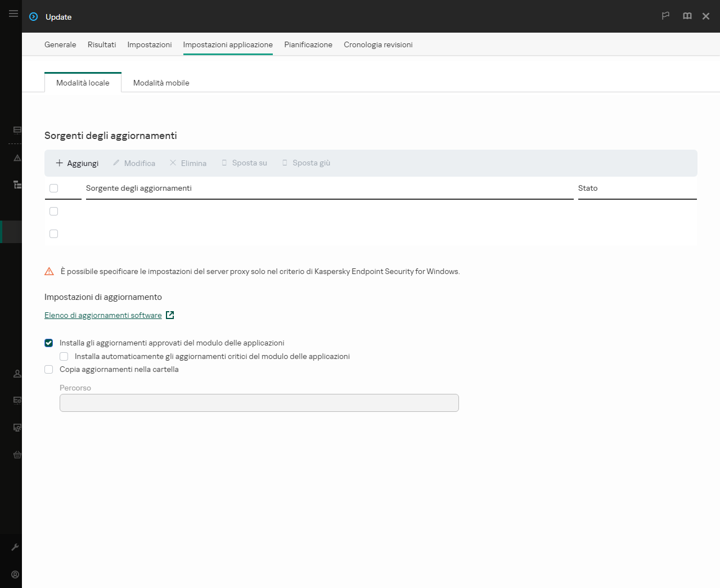Open the server list icon in sidebar
The image size is (720, 588).
[x=17, y=130]
